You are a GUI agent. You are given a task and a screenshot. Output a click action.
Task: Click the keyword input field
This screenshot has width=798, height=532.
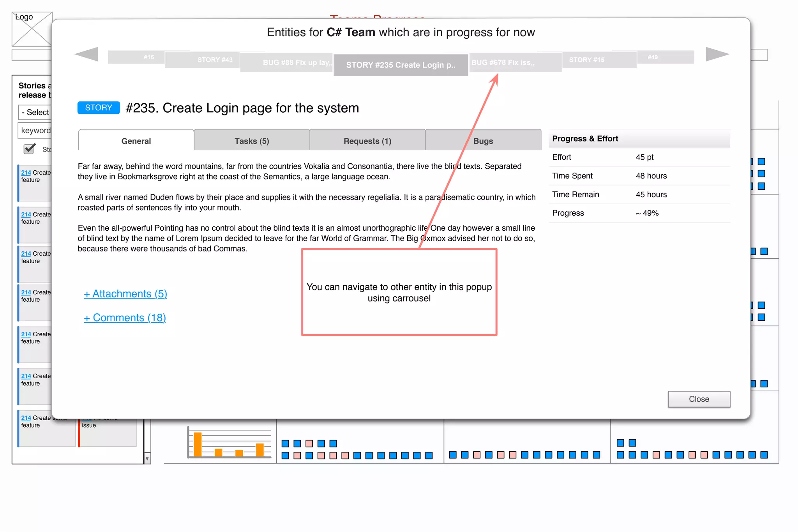[35, 131]
